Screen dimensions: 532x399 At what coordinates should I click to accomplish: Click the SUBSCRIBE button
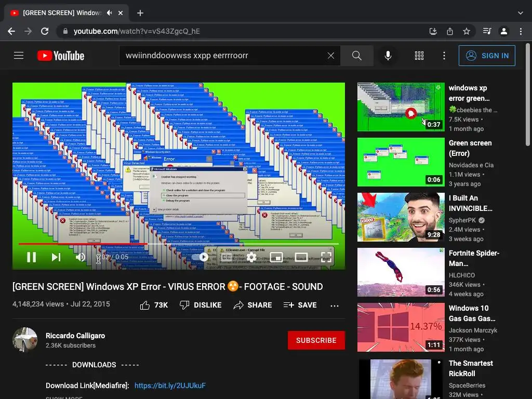pos(316,340)
